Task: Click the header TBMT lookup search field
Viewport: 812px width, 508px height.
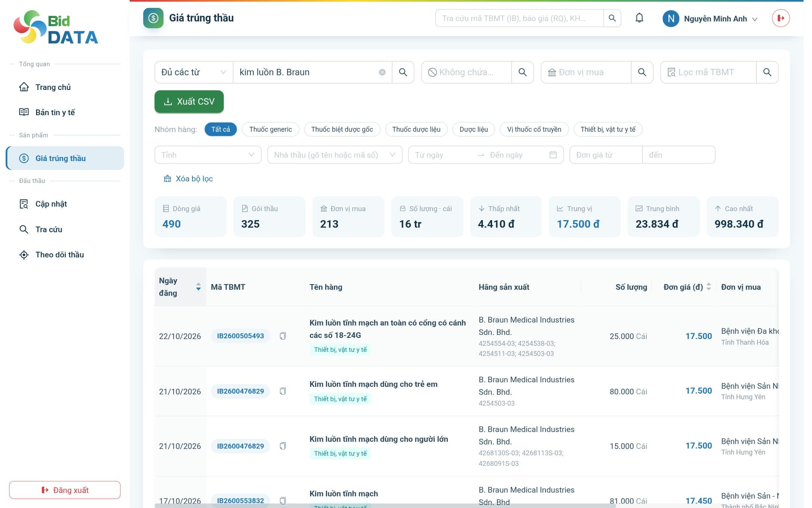Action: coord(520,18)
